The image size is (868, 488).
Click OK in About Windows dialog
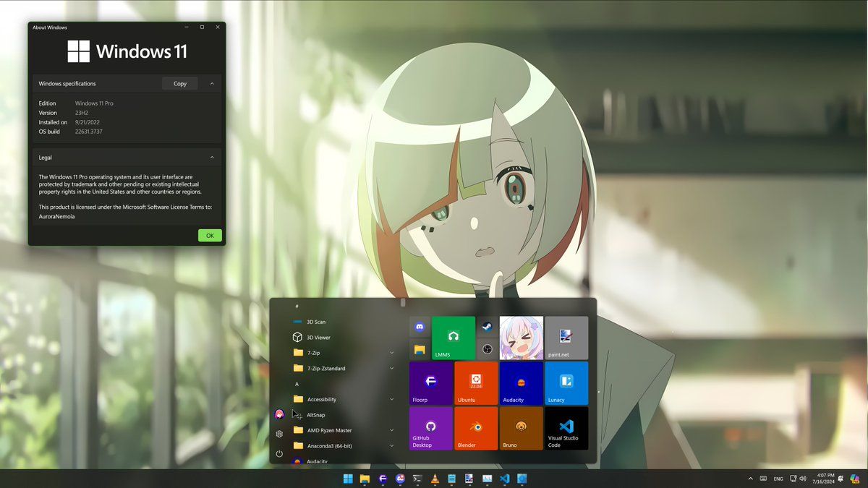coord(210,236)
